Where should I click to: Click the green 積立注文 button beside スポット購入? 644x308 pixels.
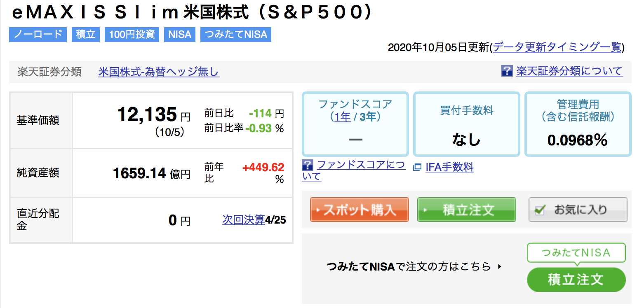click(x=467, y=210)
